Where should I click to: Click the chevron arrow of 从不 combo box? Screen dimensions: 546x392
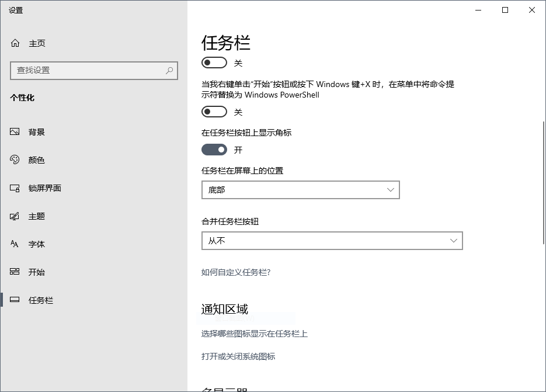[454, 241]
